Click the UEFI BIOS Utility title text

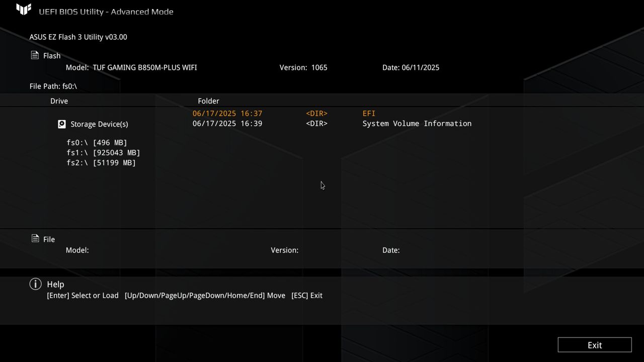pos(106,12)
